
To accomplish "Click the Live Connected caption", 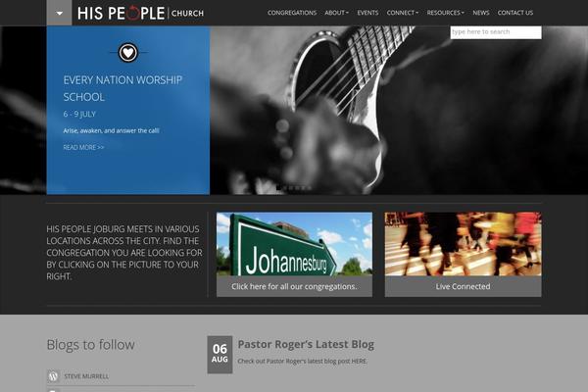I will coord(463,286).
